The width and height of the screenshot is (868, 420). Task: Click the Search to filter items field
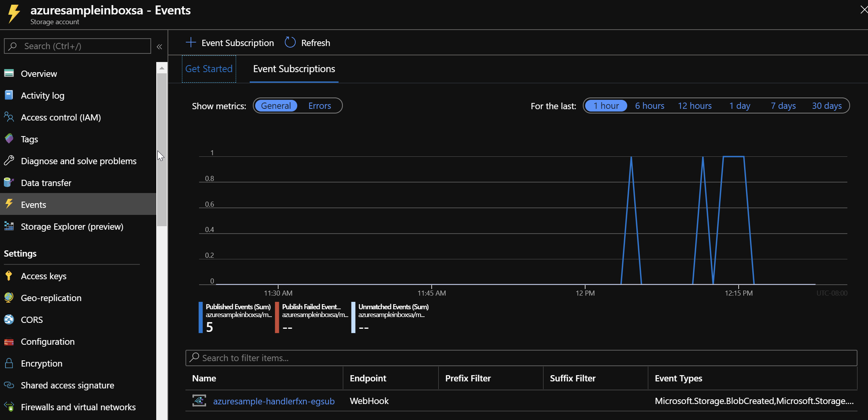tap(521, 358)
